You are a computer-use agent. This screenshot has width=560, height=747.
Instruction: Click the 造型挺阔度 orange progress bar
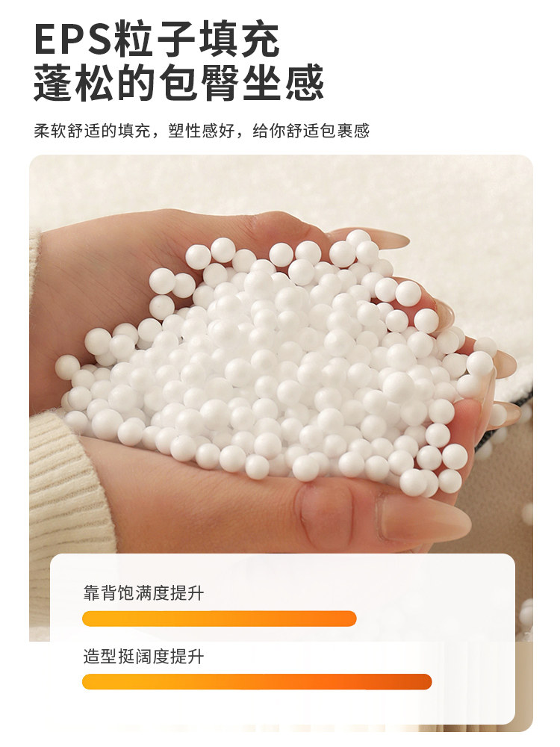257,682
